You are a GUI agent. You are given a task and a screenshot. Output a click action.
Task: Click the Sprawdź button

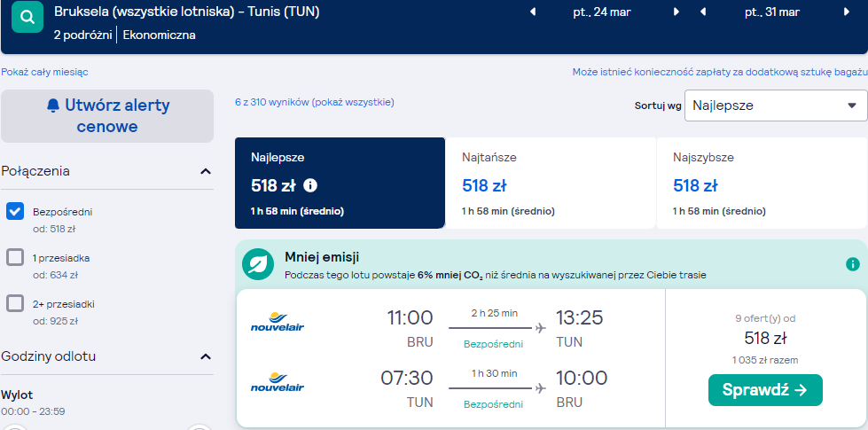(x=765, y=390)
